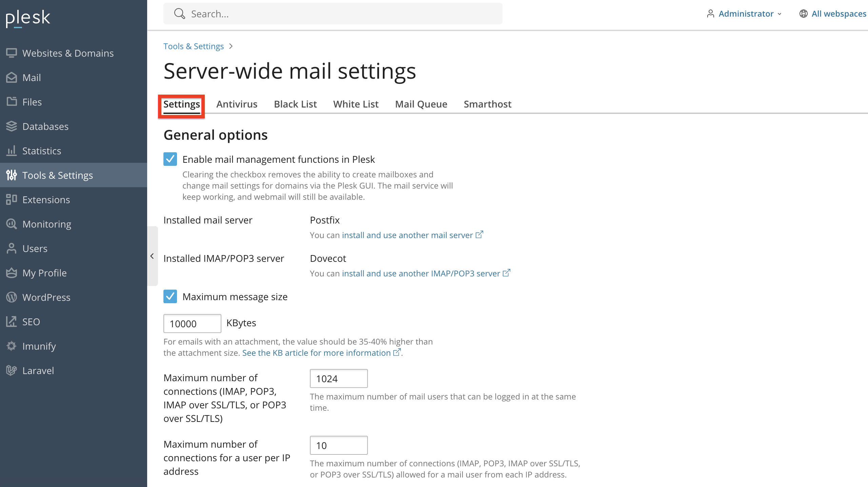Open the Administrator account dropdown

745,14
